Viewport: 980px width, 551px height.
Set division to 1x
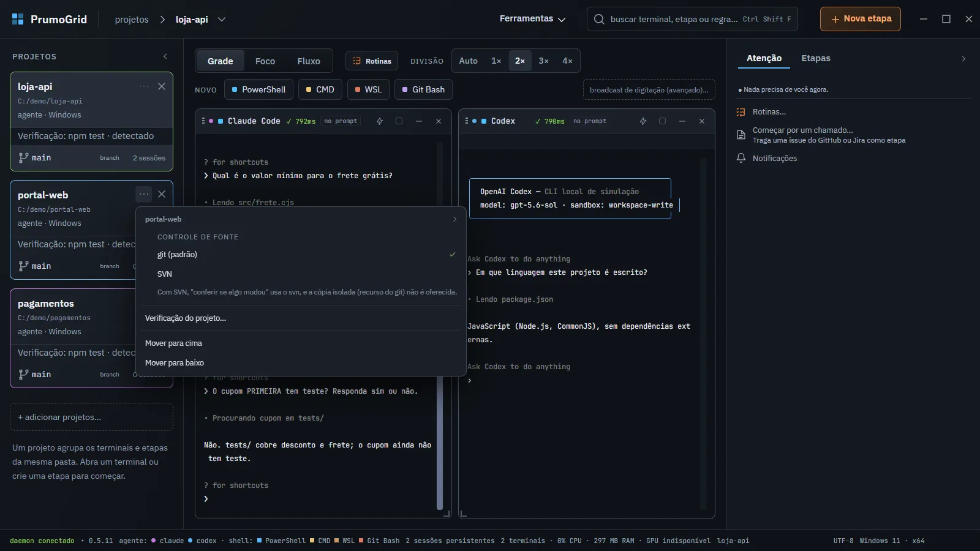coord(496,61)
